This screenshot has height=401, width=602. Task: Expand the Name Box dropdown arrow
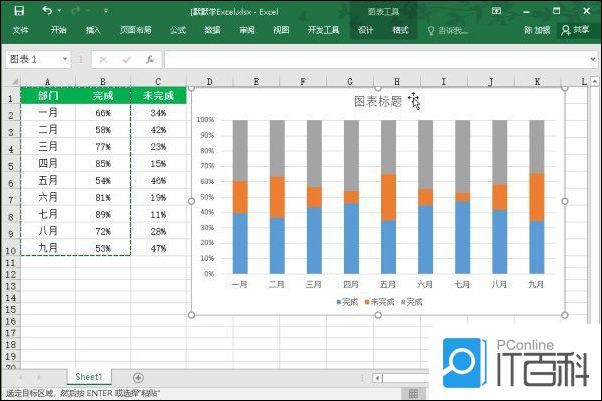(x=65, y=59)
